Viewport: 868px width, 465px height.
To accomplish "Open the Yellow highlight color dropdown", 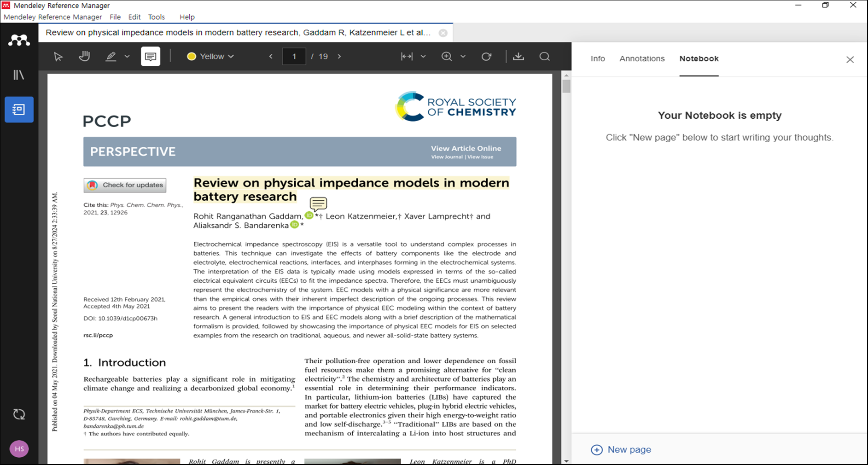I will click(x=211, y=56).
